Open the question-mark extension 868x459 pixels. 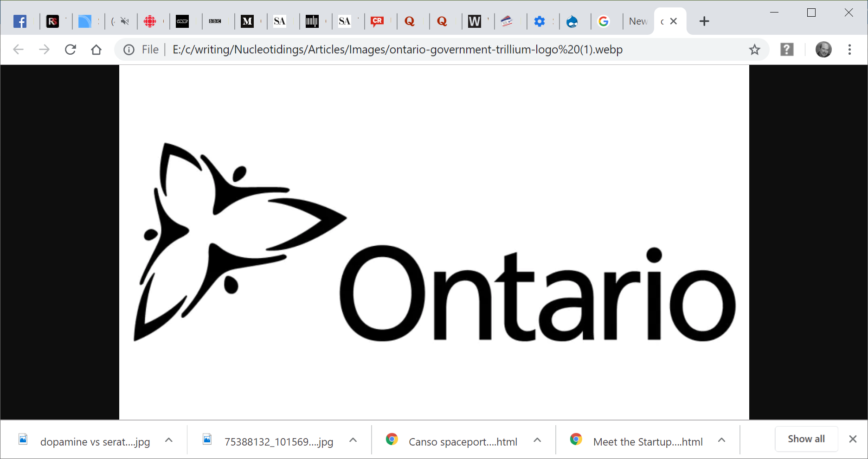(x=787, y=50)
